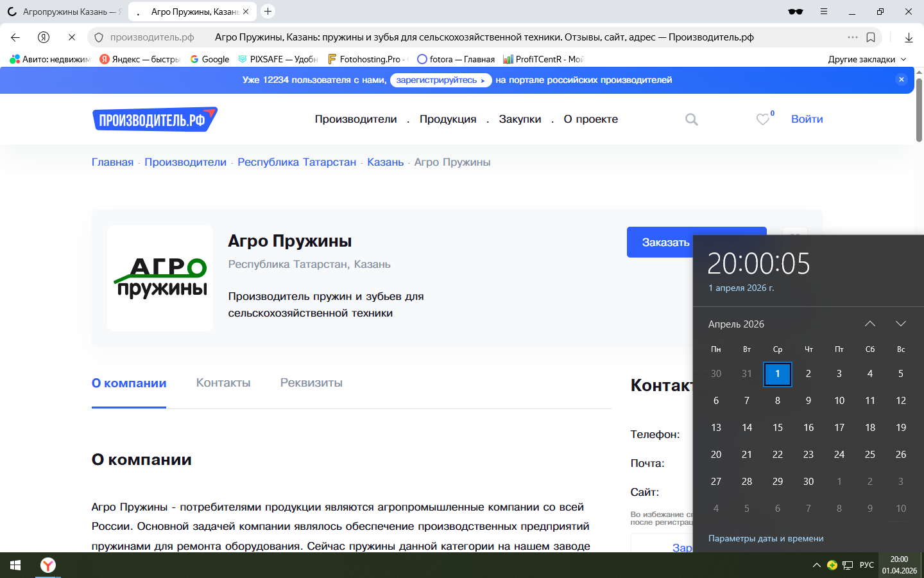Go to next month in calendar
This screenshot has width=924, height=578.
coord(901,324)
